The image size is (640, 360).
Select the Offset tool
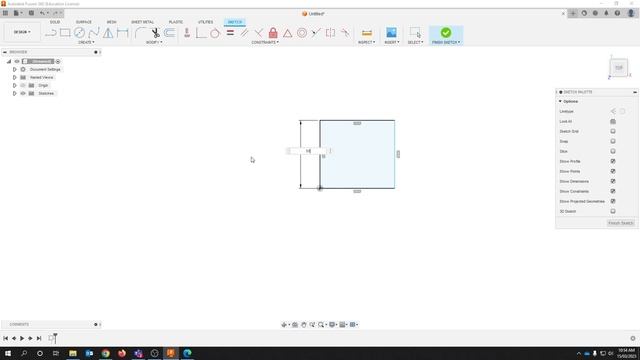[169, 33]
